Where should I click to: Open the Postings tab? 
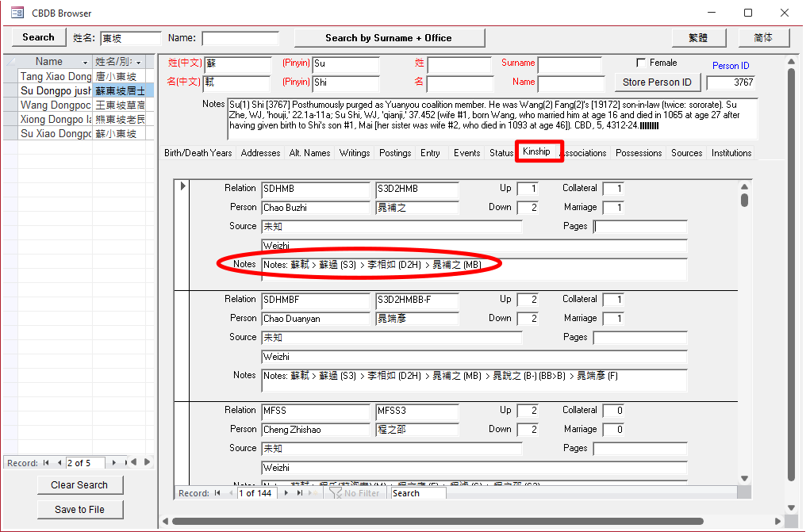coord(395,153)
